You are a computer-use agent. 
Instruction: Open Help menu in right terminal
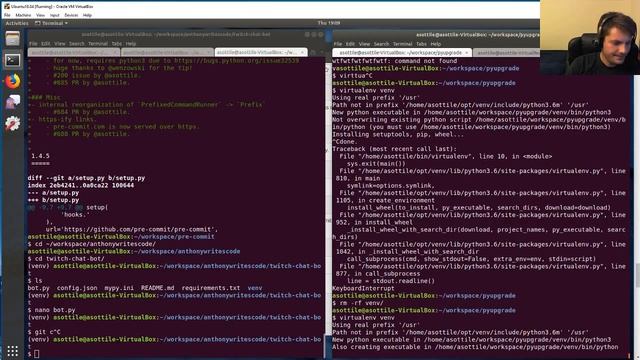click(436, 44)
